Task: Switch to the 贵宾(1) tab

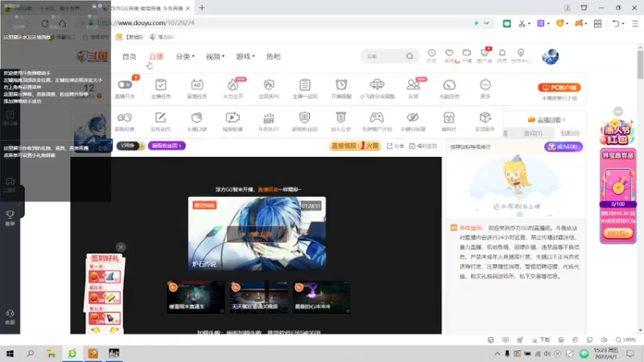Action: point(533,134)
